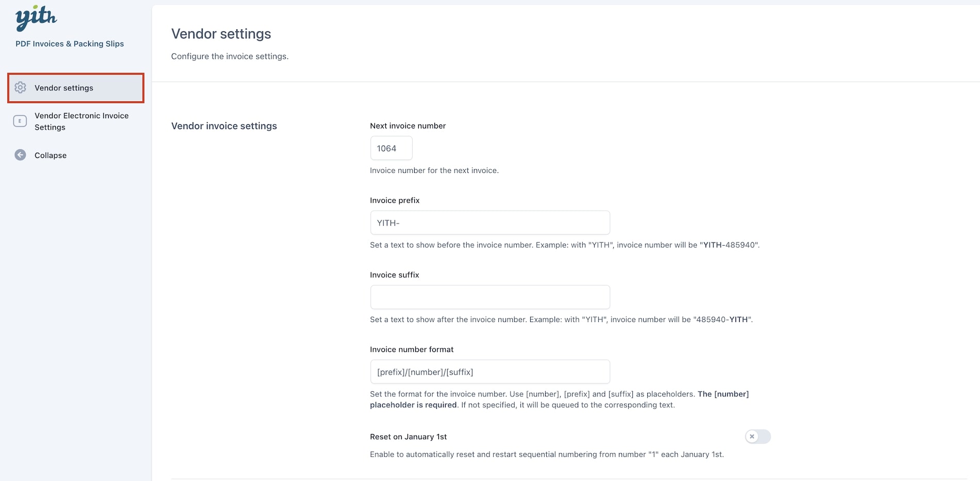This screenshot has height=481, width=980.
Task: Focus the Invoice prefix field
Action: (x=490, y=222)
